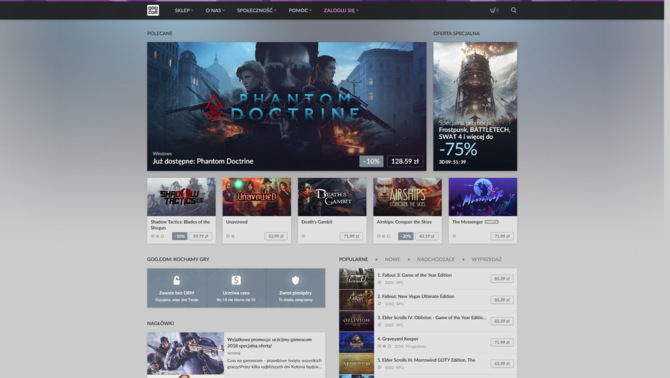Open the Graveyard Keeper cover thumbnail
Image resolution: width=670 pixels, height=378 pixels.
coord(356,342)
